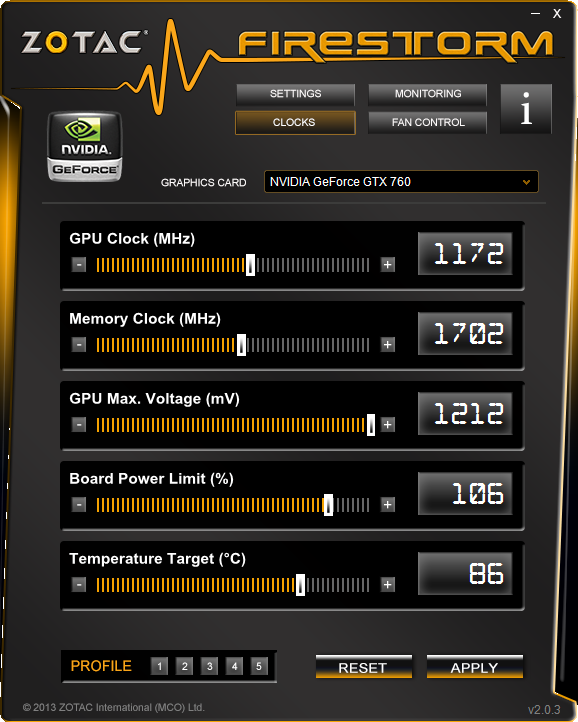Click the GPU Max. Voltage slider handle

[371, 425]
